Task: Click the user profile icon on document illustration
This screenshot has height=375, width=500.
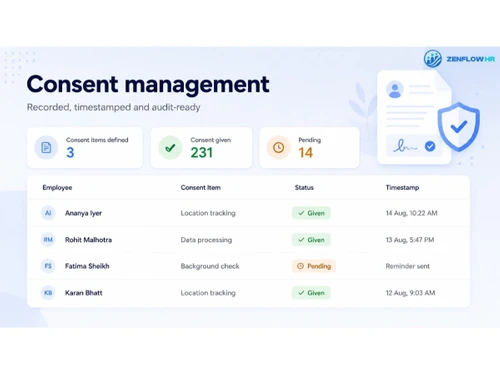Action: click(395, 90)
